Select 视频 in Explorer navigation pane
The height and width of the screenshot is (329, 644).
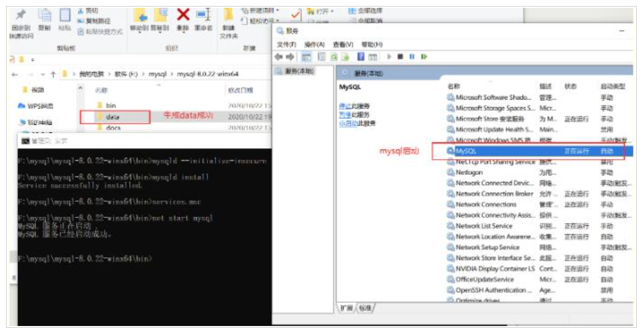(x=33, y=89)
